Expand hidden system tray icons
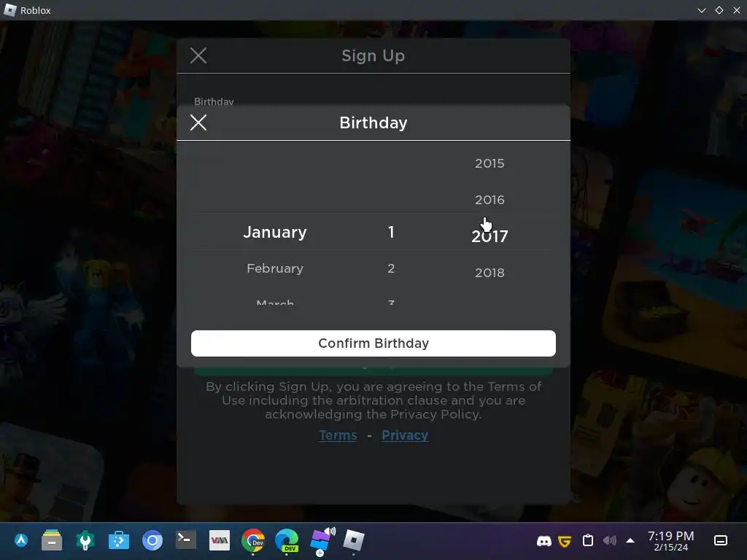The width and height of the screenshot is (747, 560). click(x=630, y=540)
